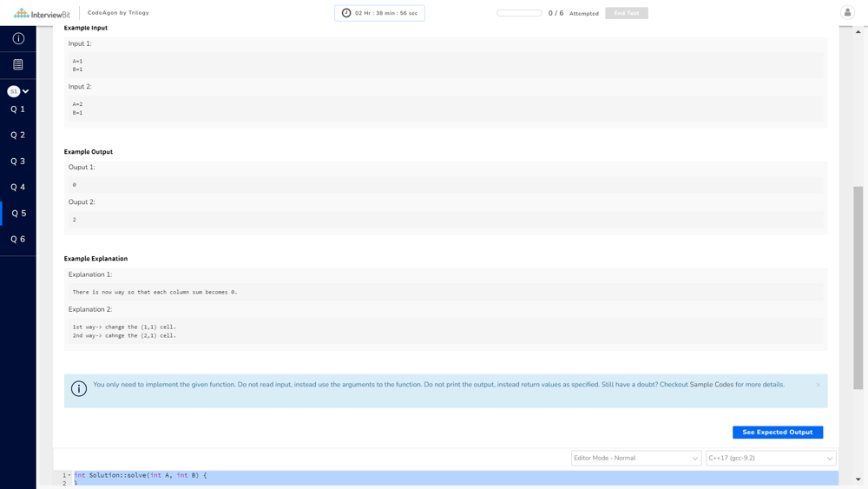Open the Editor Mode dropdown
Image resolution: width=868 pixels, height=489 pixels.
point(635,458)
